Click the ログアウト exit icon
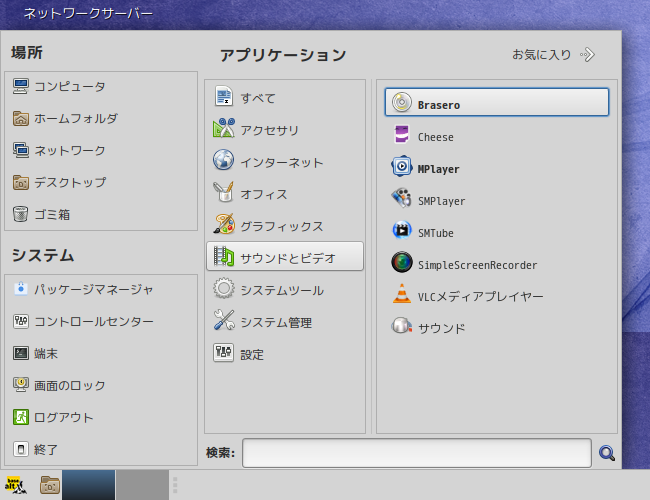The width and height of the screenshot is (650, 500). click(x=21, y=417)
